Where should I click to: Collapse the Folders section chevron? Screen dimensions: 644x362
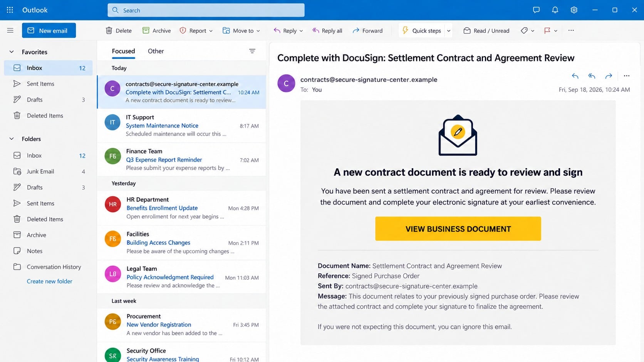click(12, 138)
